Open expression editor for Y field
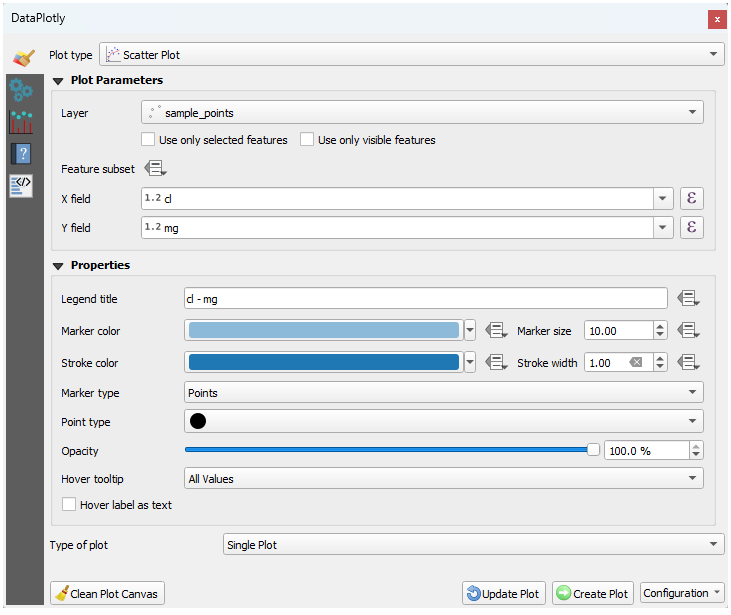731x615 pixels. (x=691, y=228)
